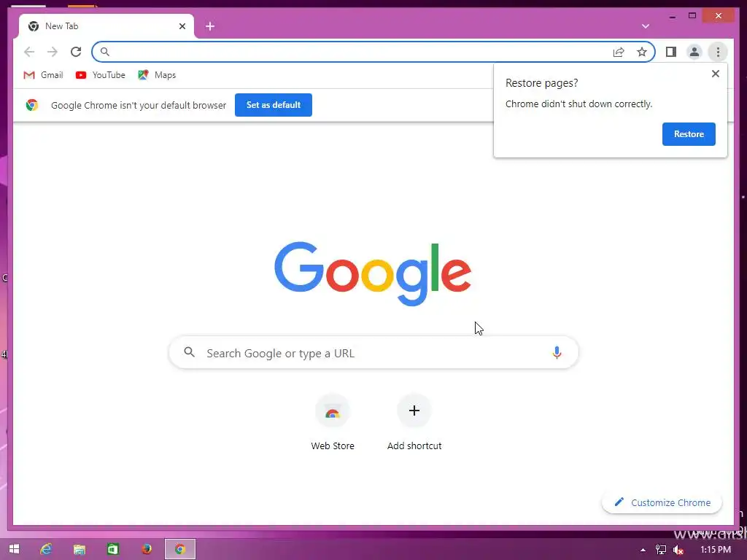747x560 pixels.
Task: Click the muted volume tray icon
Action: click(678, 550)
